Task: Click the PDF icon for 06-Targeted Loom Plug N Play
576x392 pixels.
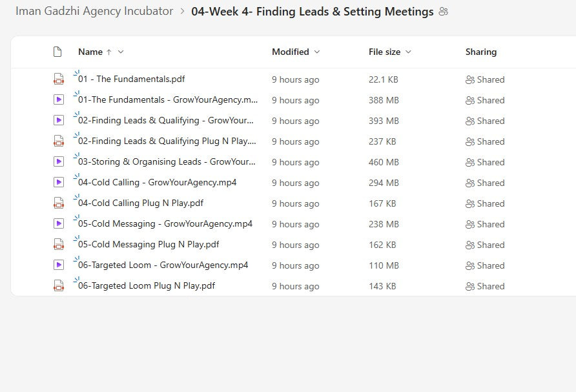Action: click(x=59, y=286)
